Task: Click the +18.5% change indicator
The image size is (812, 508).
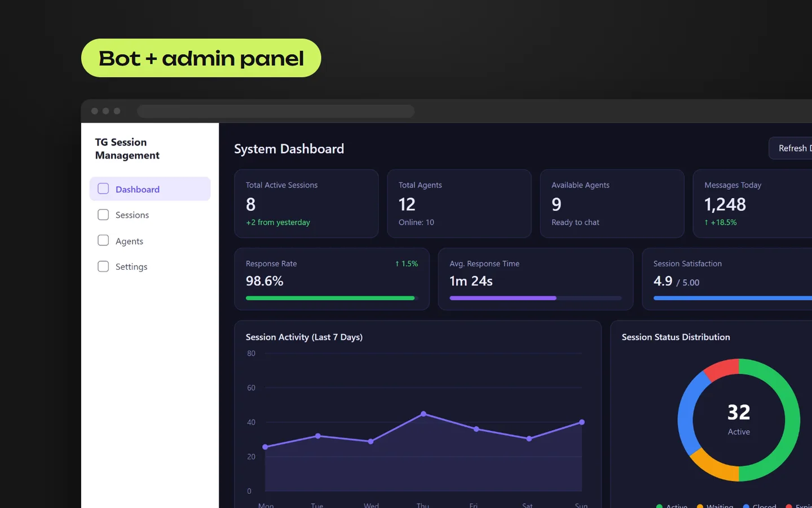Action: [721, 222]
